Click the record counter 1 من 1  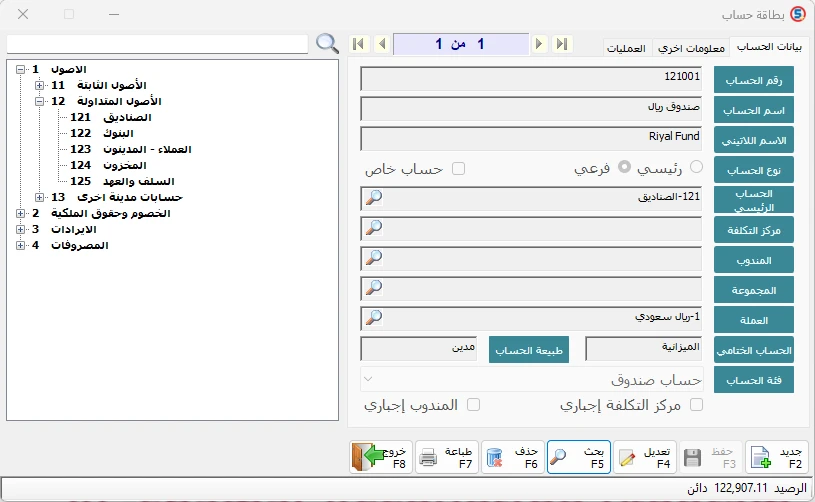click(461, 44)
